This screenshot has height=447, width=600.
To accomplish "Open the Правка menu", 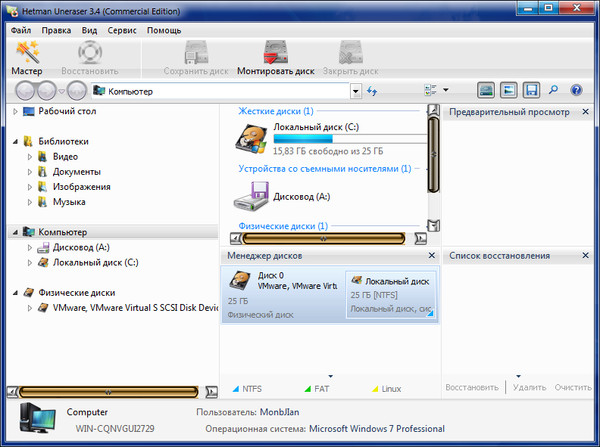I will pos(56,30).
